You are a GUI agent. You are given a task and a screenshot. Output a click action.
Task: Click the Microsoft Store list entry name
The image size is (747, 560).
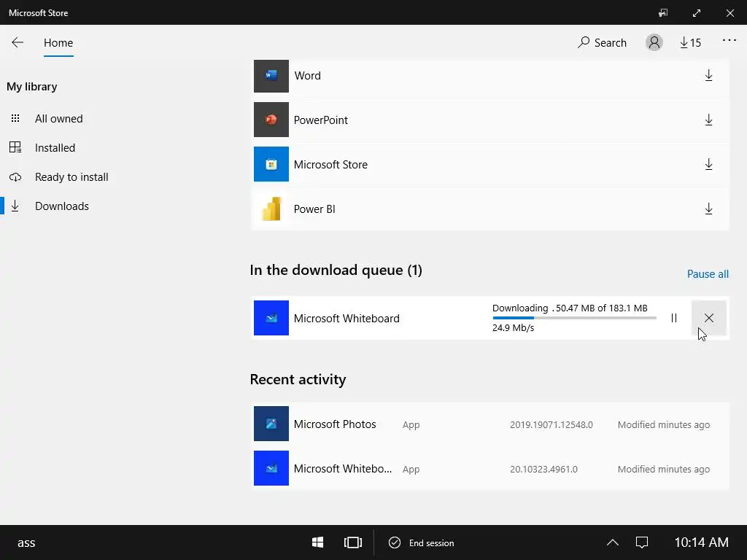(x=330, y=164)
